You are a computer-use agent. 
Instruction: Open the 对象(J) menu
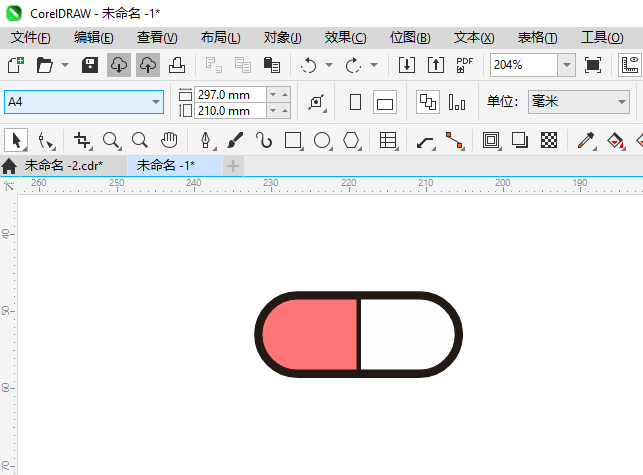tap(283, 38)
